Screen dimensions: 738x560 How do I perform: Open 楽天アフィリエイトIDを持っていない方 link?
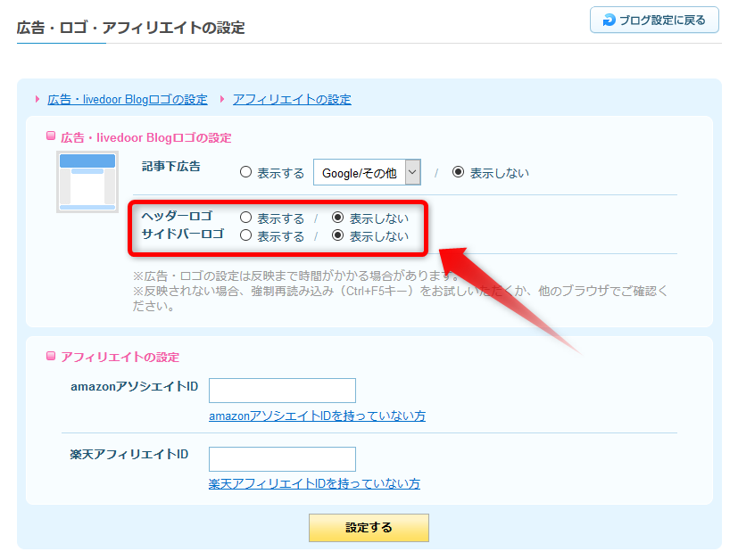[314, 484]
